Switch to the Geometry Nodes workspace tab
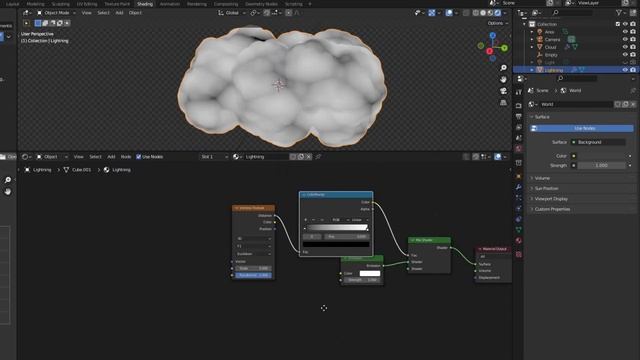Viewport: 640px width, 360px height. point(261,4)
